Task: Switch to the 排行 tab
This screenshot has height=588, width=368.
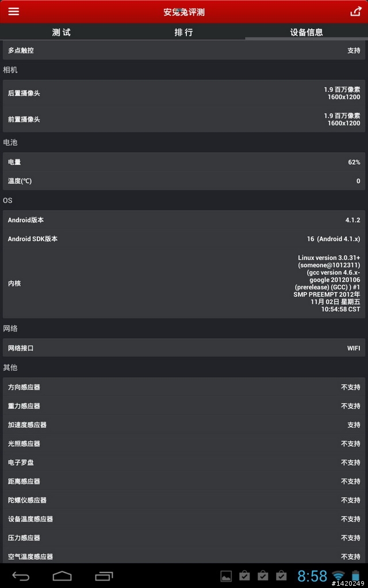Action: (x=184, y=32)
